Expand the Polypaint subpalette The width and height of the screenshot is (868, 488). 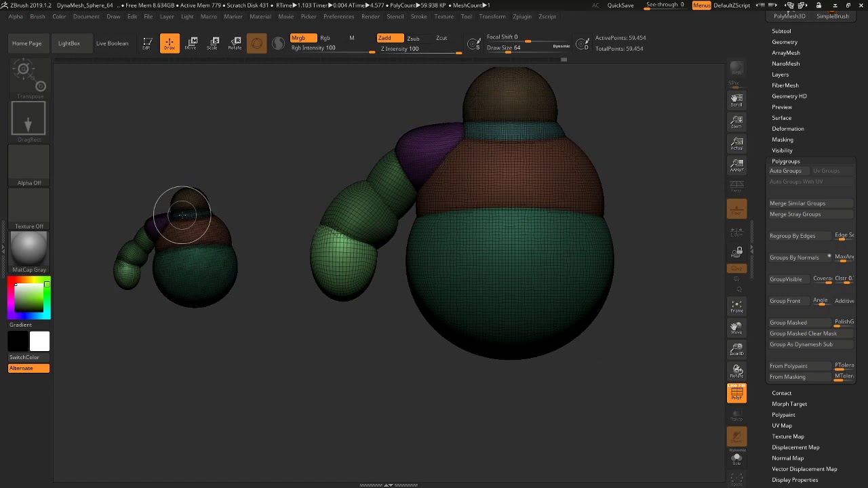pos(783,415)
